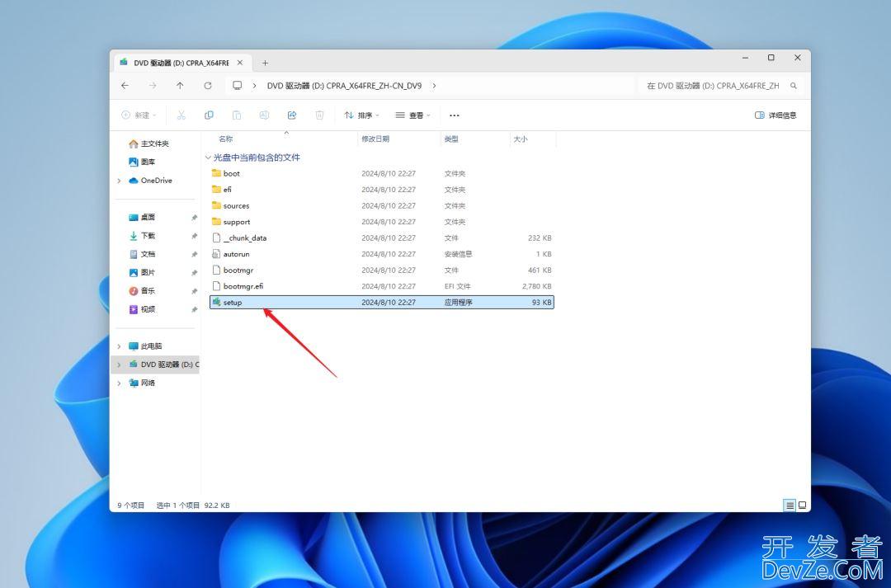Open the 查看 view dropdown
The width and height of the screenshot is (891, 588).
coord(412,115)
